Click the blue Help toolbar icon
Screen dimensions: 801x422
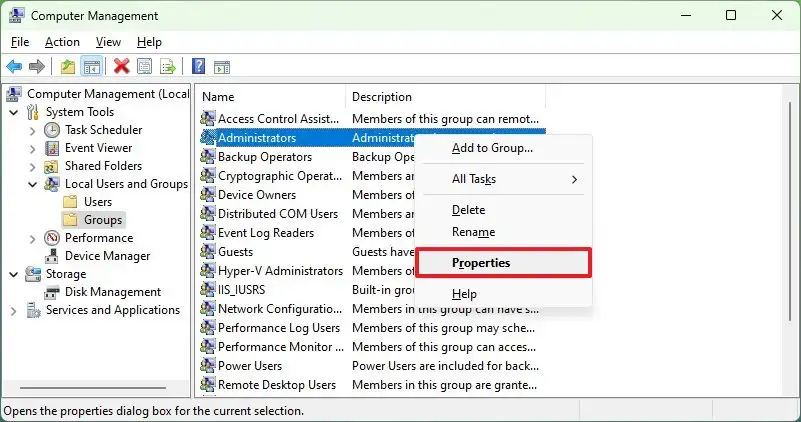point(198,67)
